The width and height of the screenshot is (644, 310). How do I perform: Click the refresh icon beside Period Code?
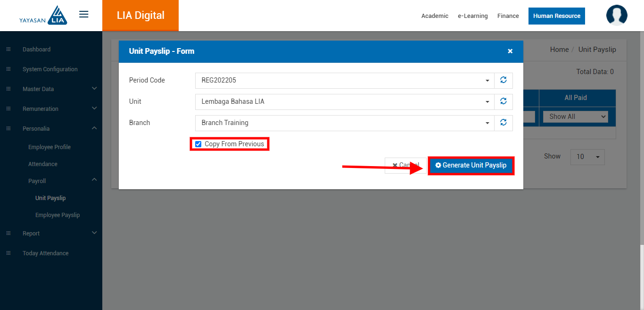[503, 80]
